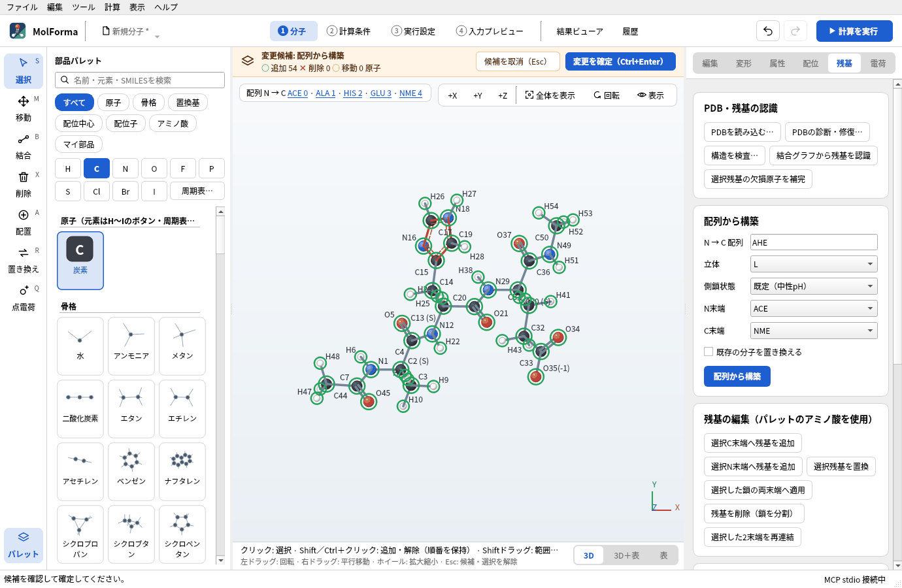The width and height of the screenshot is (902, 588).
Task: Click the undo arrow button
Action: pyautogui.click(x=768, y=31)
